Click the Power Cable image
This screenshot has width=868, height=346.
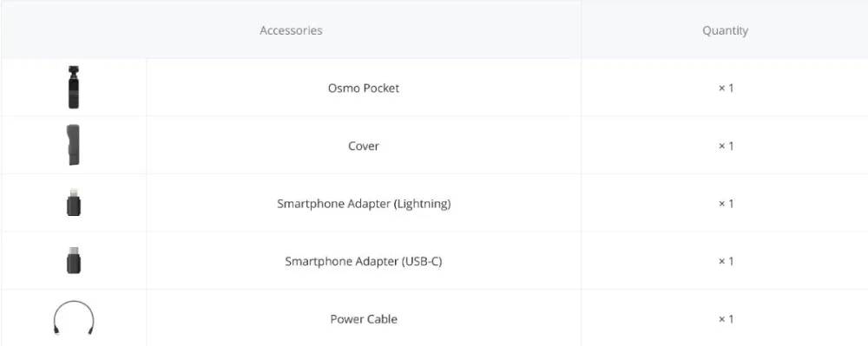(x=74, y=318)
